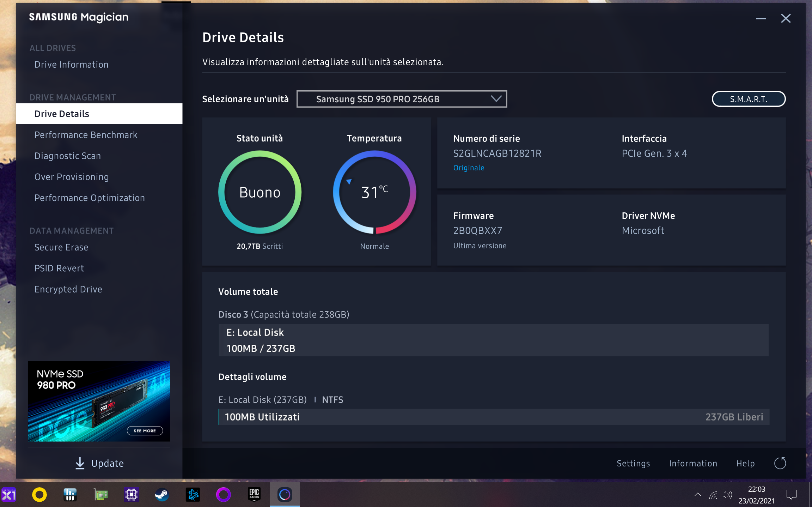812x507 pixels.
Task: Open the Wi-Fi network tray icon
Action: coord(713,495)
